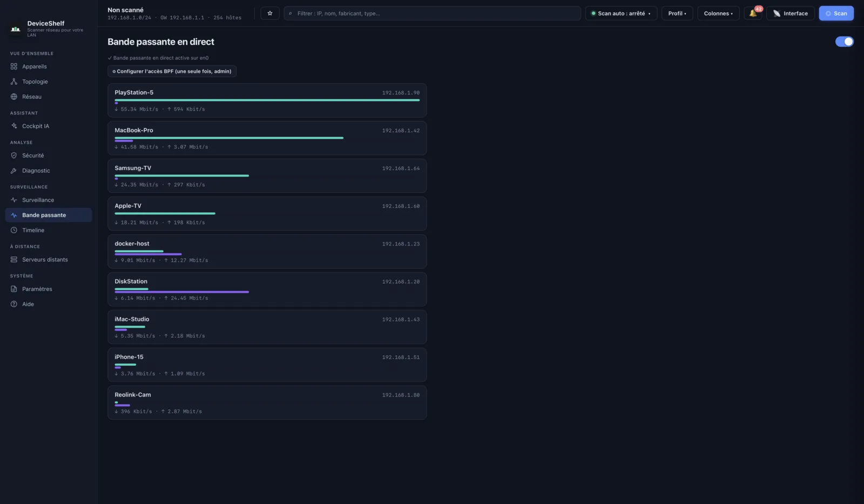Click the Non scanné status title
The width and height of the screenshot is (864, 504).
125,10
